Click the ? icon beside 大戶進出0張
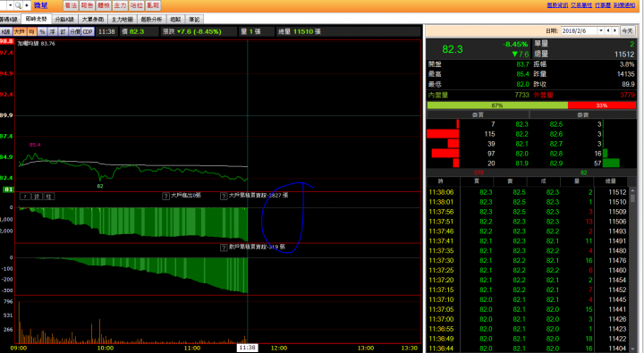 (x=165, y=197)
